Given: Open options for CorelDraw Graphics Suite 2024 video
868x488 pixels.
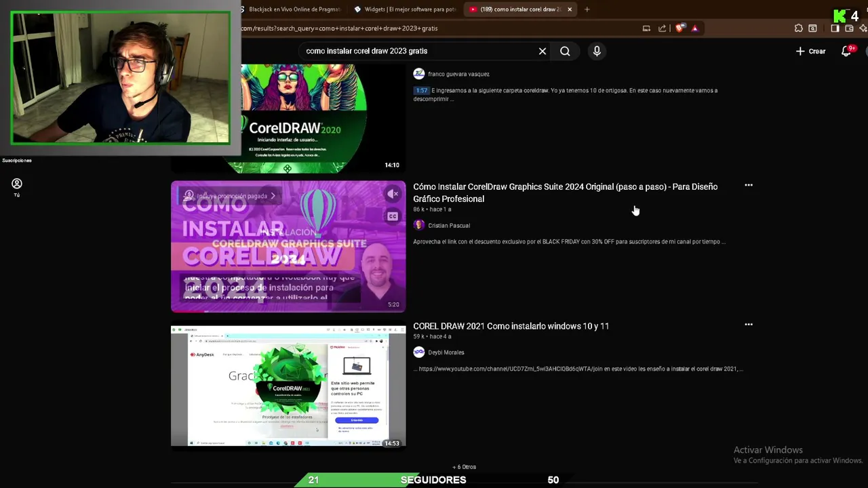Looking at the screenshot, I should 749,185.
